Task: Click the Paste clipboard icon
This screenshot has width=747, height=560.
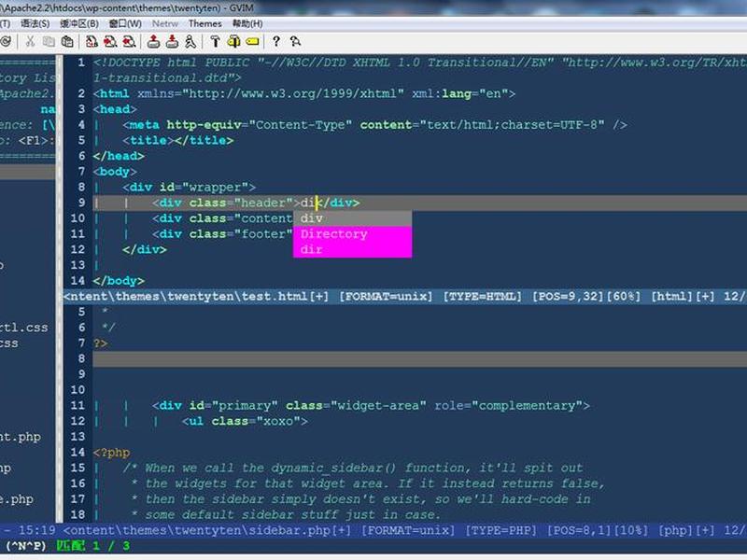Action: [x=67, y=42]
